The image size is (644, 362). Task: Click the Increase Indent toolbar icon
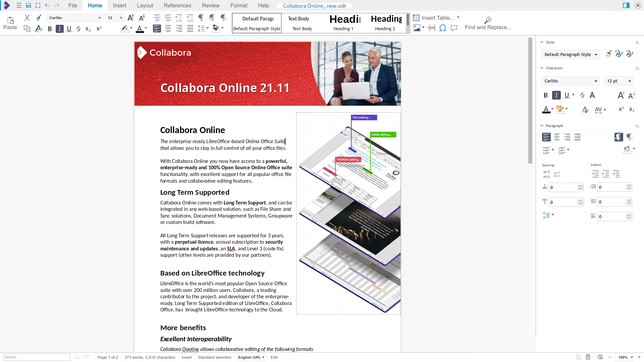click(x=179, y=18)
